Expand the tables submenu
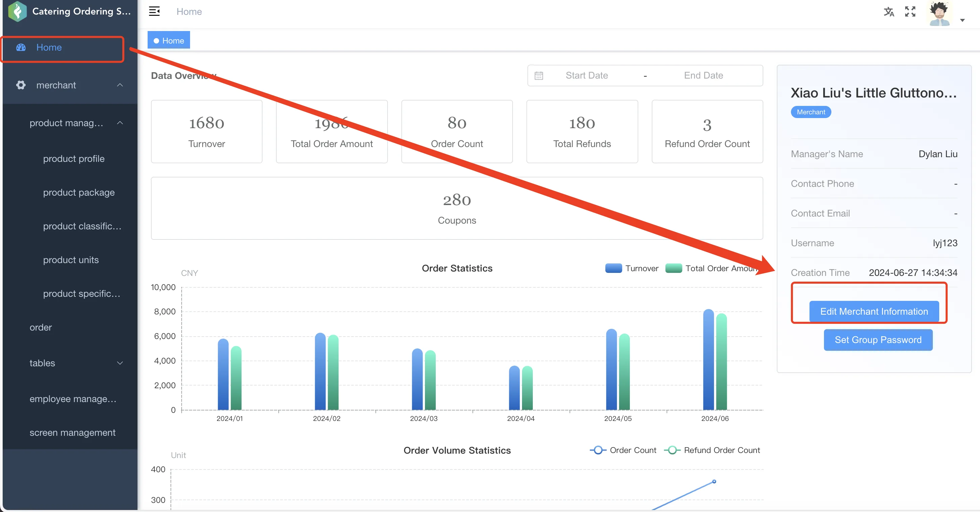Viewport: 980px width, 512px height. 120,363
